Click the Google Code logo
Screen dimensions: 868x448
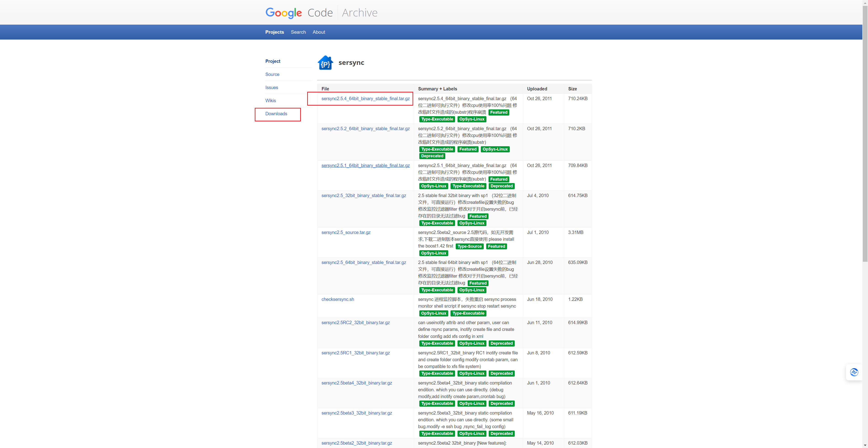coord(299,13)
